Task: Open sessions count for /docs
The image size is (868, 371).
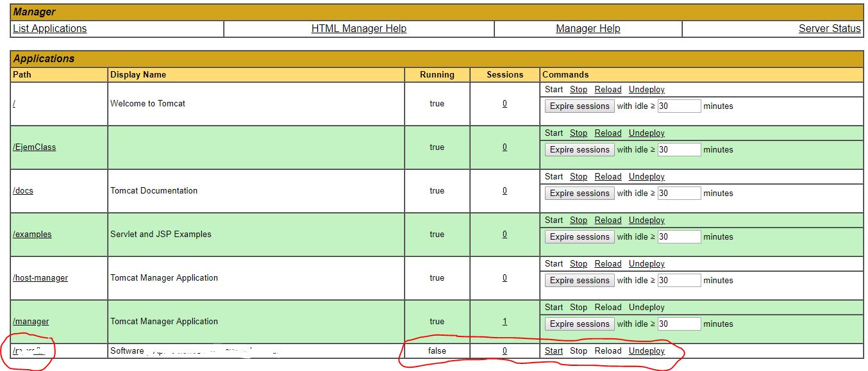Action: pyautogui.click(x=505, y=190)
